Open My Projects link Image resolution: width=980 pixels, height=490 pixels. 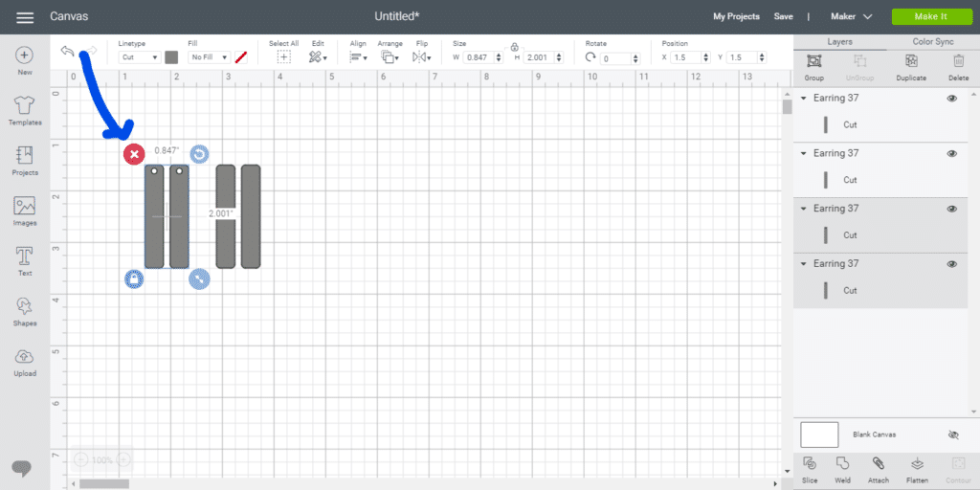point(736,16)
